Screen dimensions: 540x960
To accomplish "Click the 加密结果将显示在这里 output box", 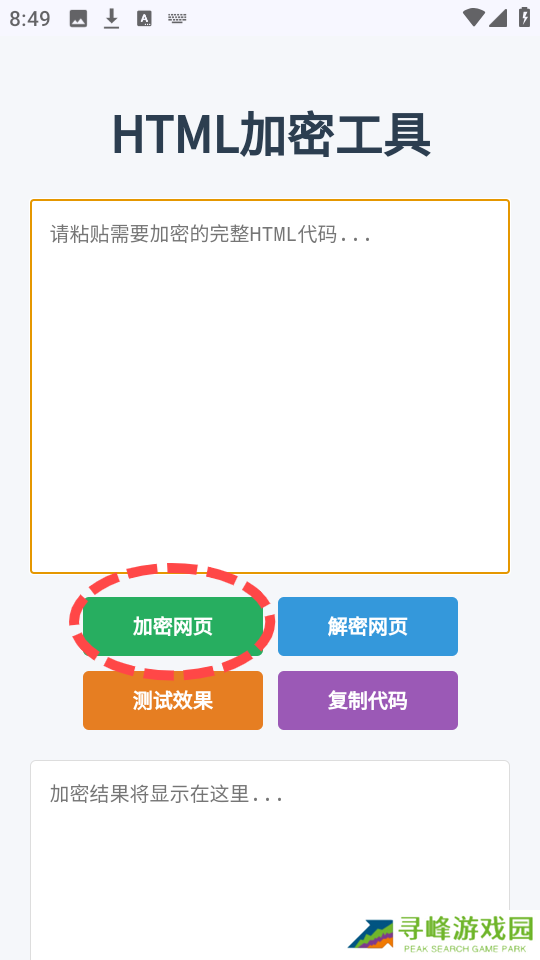I will [270, 860].
